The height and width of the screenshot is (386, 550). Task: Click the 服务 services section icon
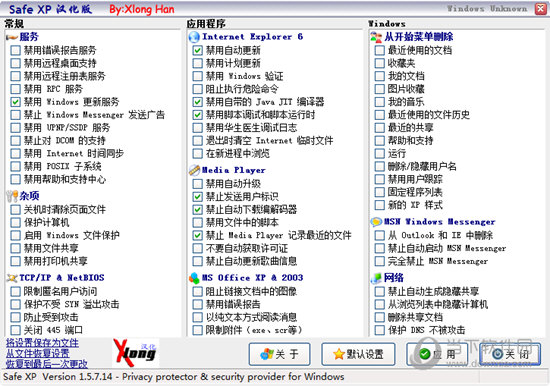click(12, 37)
